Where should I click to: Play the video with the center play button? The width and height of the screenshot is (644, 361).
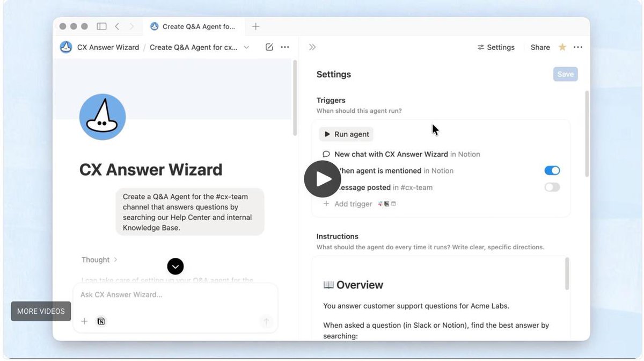coord(323,179)
